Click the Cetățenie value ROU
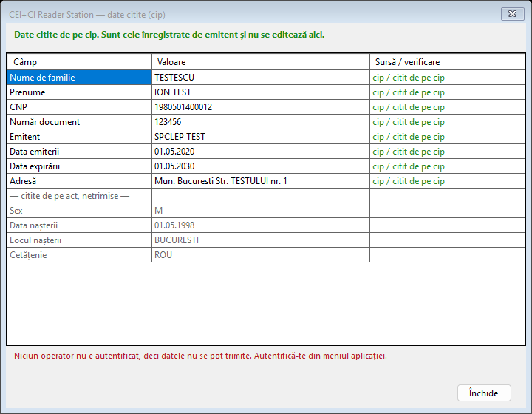This screenshot has width=532, height=414. click(x=163, y=255)
